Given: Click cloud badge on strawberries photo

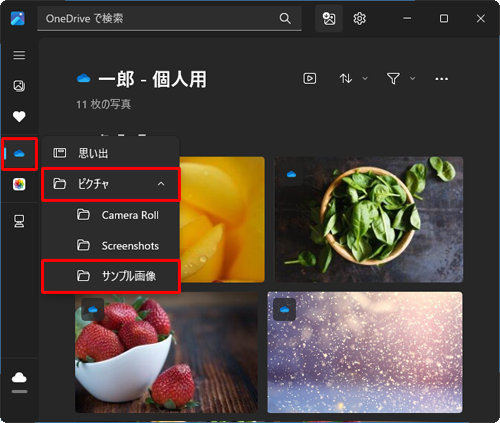Looking at the screenshot, I should coord(93,310).
